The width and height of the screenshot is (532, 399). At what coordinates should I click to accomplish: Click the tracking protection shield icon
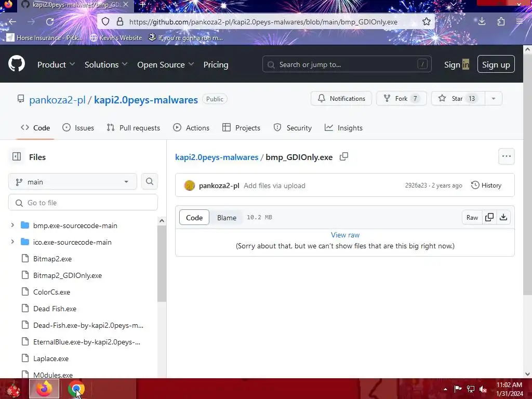tap(105, 22)
